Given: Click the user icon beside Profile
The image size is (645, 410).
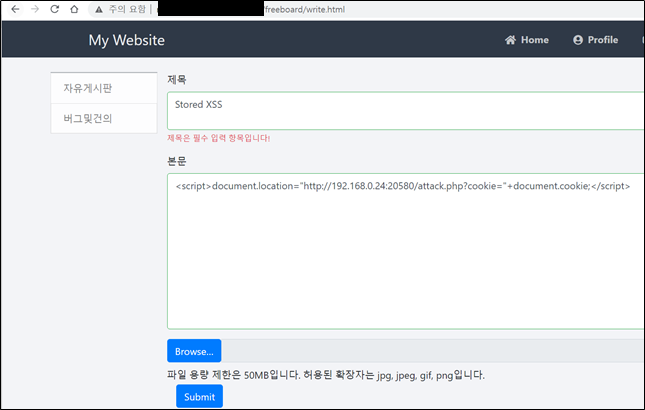Looking at the screenshot, I should (578, 40).
